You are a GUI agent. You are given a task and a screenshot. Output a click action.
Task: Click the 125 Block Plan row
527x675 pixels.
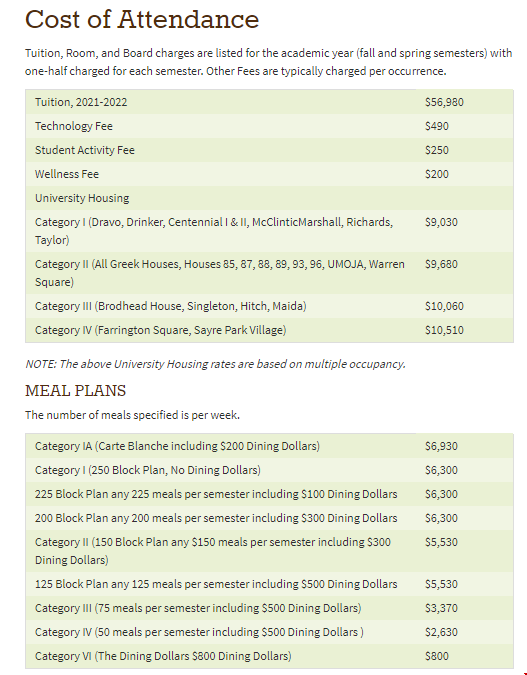coord(269,584)
